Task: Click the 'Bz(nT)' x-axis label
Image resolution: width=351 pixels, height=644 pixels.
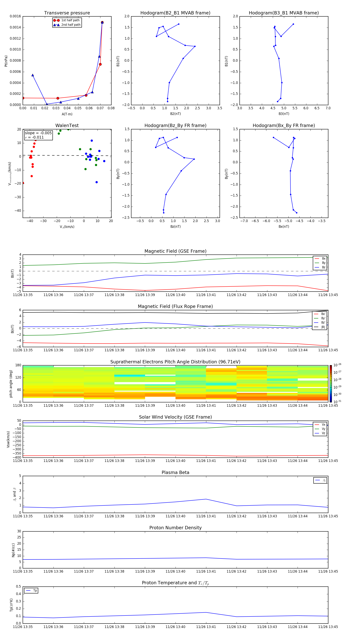Action: click(x=175, y=227)
